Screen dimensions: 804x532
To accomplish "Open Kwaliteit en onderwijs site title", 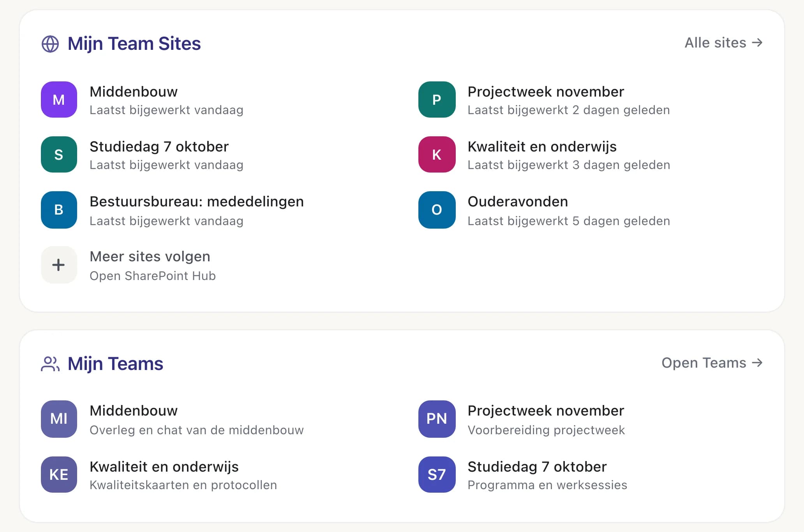I will (542, 147).
